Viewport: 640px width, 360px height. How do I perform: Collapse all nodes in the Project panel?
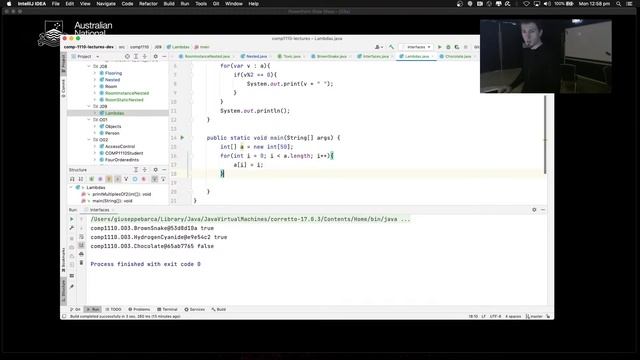144,56
